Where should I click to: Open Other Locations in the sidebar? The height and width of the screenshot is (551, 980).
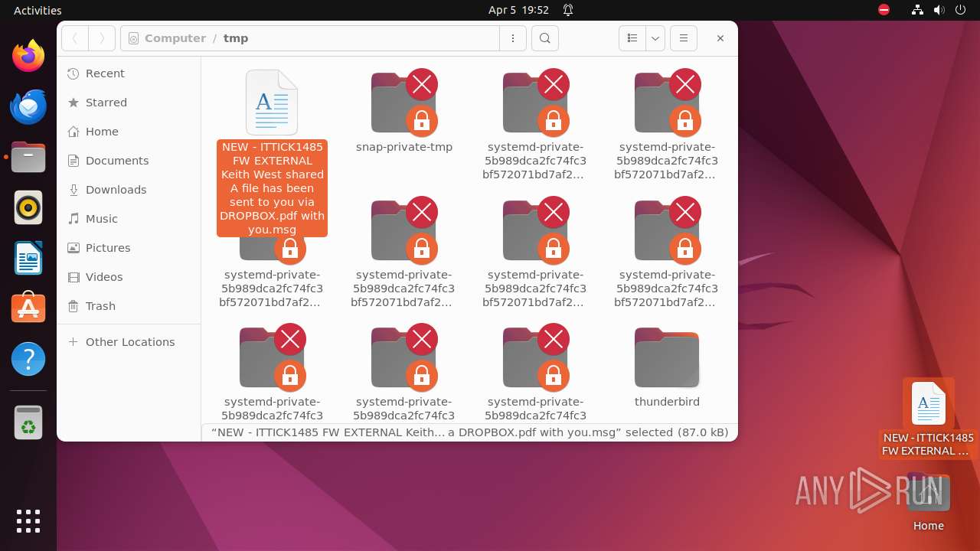(x=129, y=342)
